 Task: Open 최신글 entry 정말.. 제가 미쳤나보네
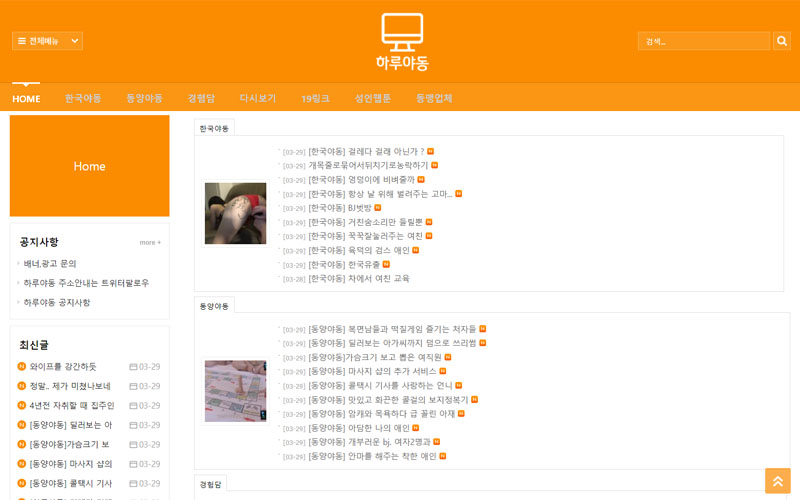70,386
